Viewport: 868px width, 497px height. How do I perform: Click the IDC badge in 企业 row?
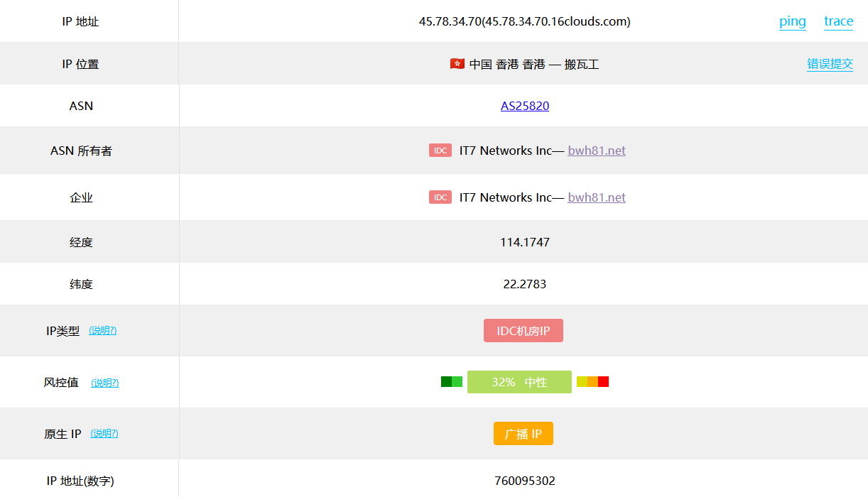(x=440, y=197)
